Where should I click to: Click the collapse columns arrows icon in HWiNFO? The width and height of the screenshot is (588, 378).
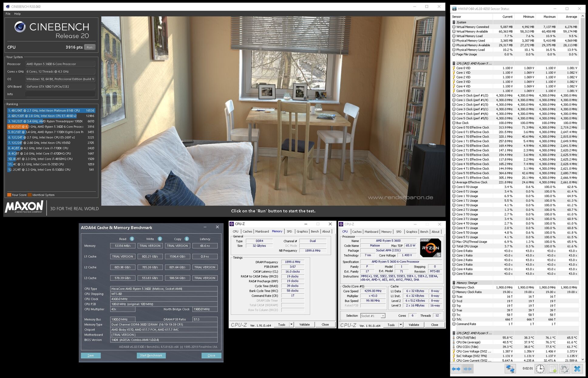[x=467, y=369]
